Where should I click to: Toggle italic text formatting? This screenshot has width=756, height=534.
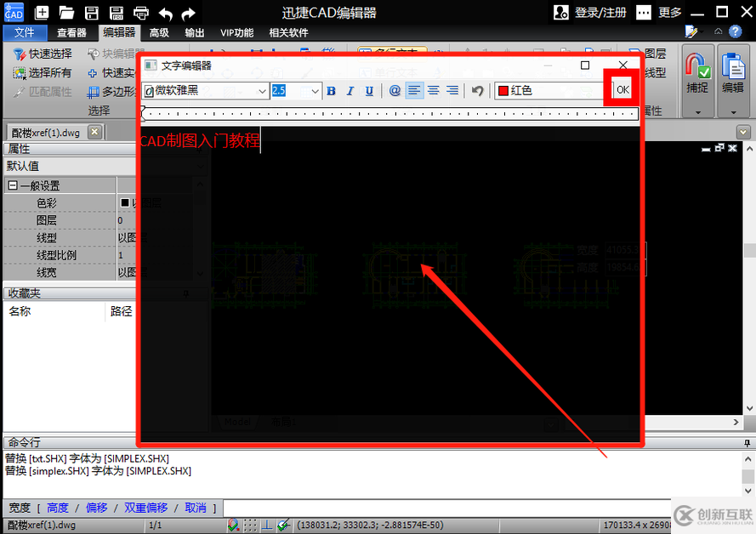[x=350, y=91]
